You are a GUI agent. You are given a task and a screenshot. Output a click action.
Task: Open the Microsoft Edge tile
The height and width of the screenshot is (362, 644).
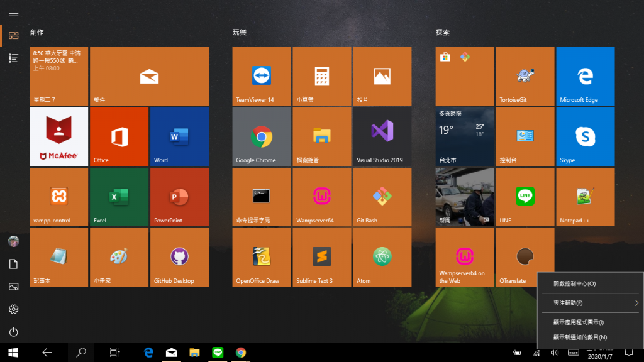pos(586,76)
